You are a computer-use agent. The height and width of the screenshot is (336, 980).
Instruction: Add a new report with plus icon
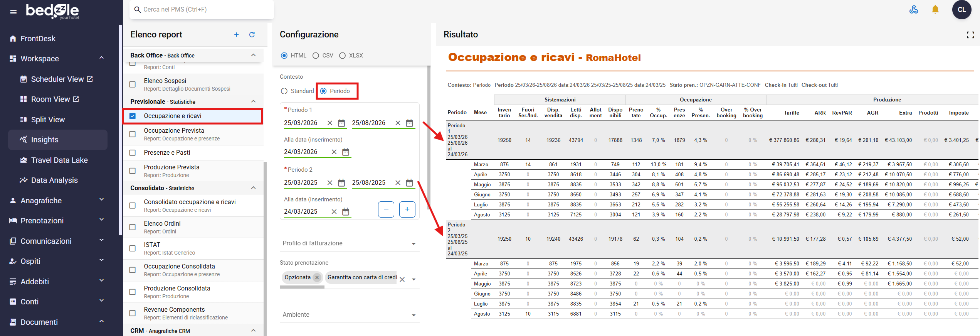[x=236, y=35]
